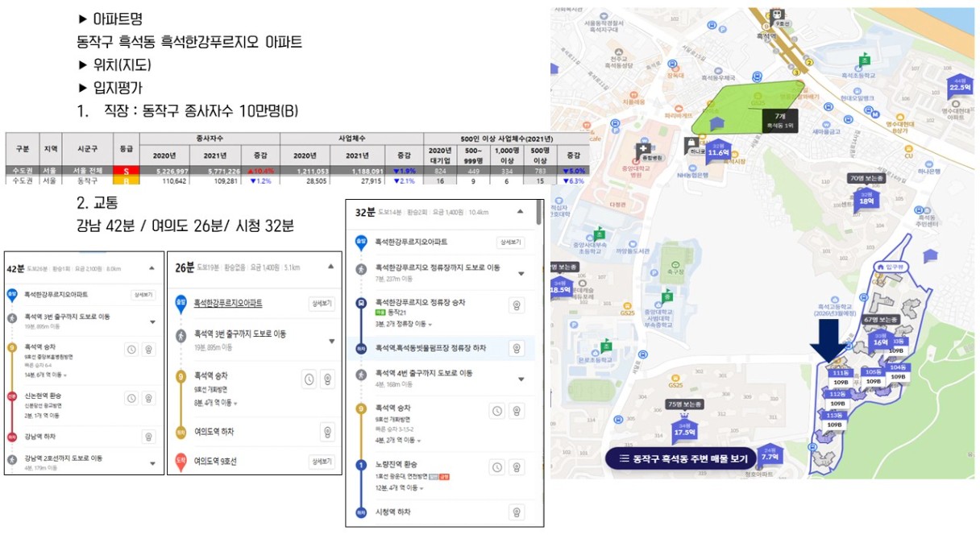980x551 pixels.
Task: Click the scrollbar of the 32분 route panel
Action: coord(539,212)
